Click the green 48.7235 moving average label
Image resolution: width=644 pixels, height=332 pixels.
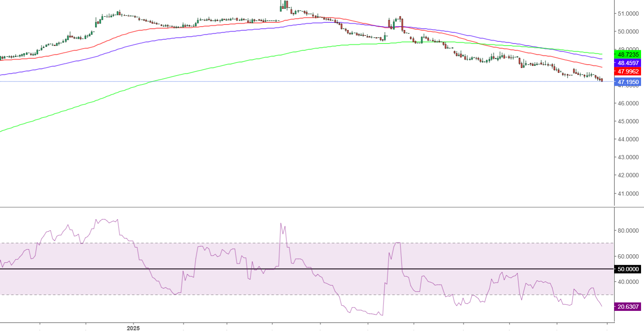pos(627,54)
